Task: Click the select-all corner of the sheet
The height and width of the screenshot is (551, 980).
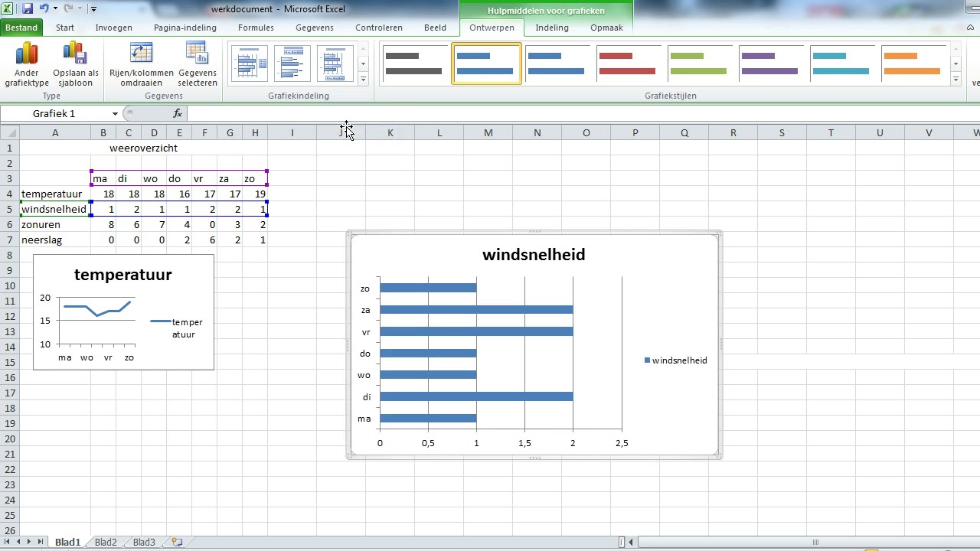Action: pos(10,133)
